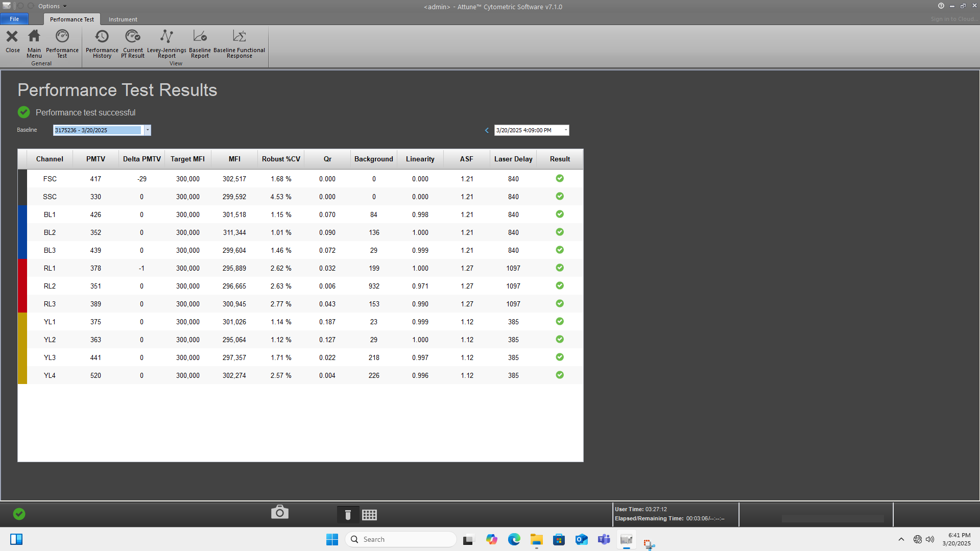Switch to the Instrument tab

click(x=123, y=19)
